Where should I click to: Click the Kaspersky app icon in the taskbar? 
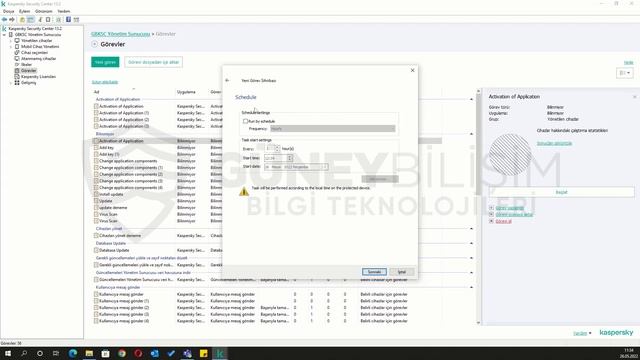pos(220,353)
